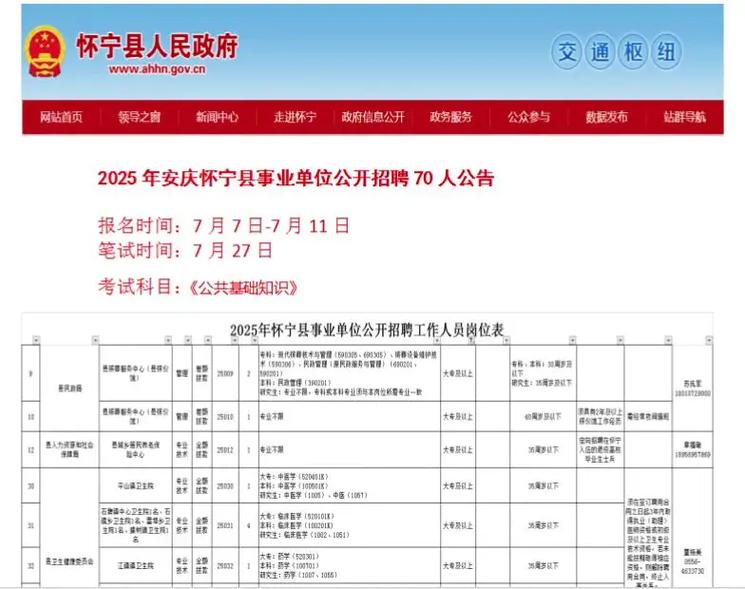Click the 枢 circle badge
Image resolution: width=745 pixels, height=589 pixels.
point(633,51)
